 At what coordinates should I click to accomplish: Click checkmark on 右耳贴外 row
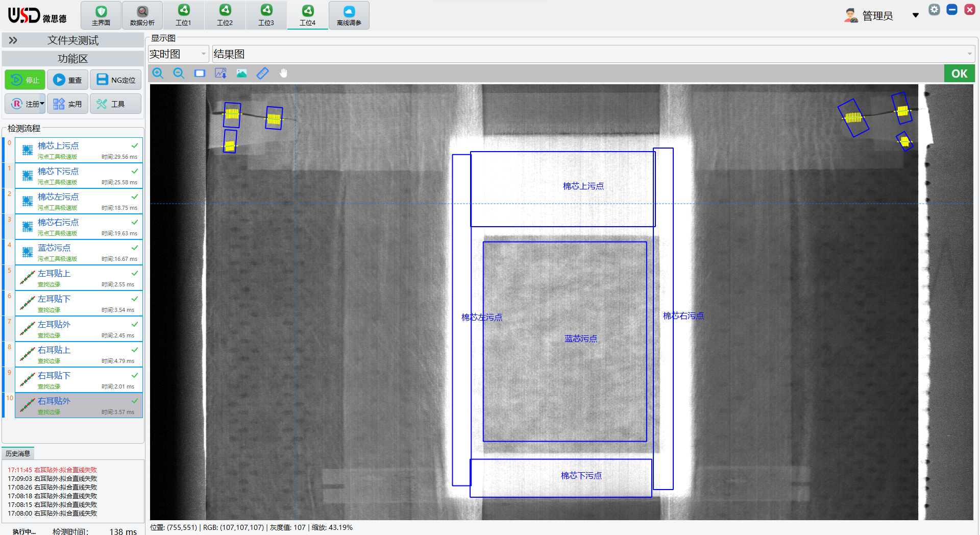tap(135, 401)
